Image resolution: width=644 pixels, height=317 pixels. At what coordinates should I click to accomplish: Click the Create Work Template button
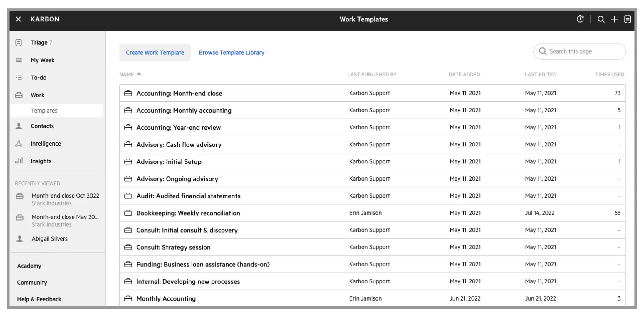155,52
